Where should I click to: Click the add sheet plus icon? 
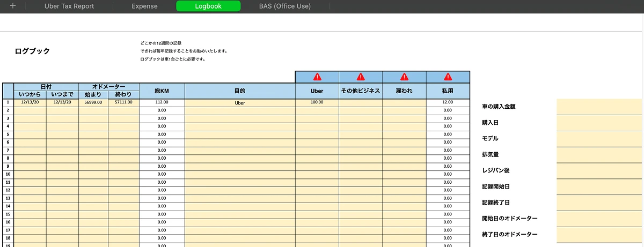13,6
